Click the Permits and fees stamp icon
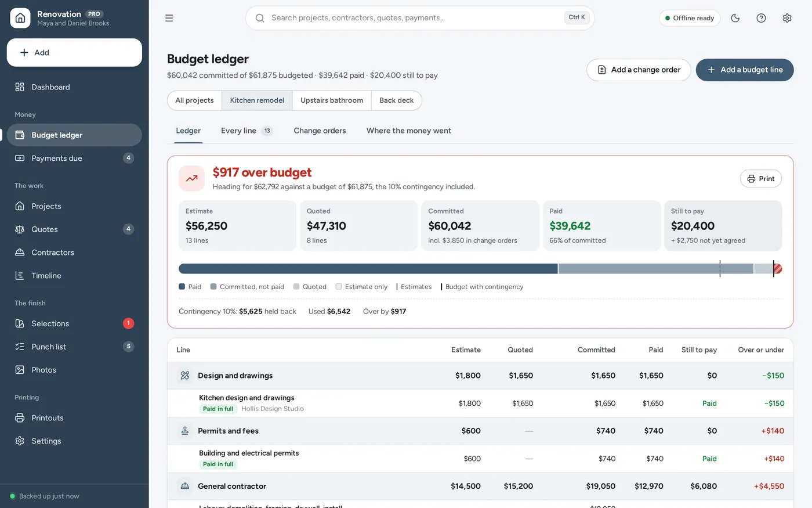This screenshot has width=812, height=508. (x=185, y=431)
